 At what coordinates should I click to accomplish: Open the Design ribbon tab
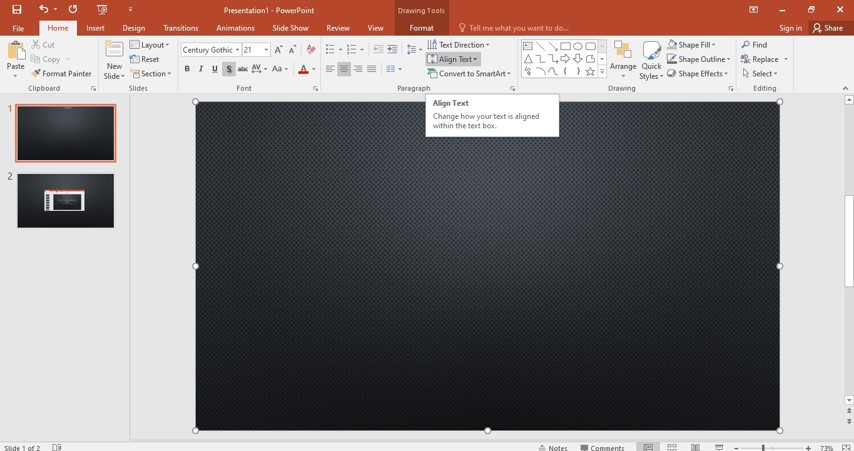point(133,28)
